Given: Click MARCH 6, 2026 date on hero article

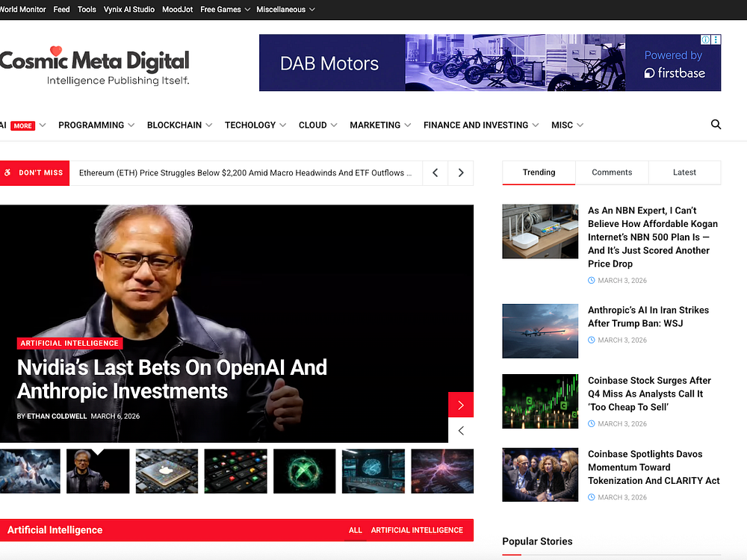Looking at the screenshot, I should point(115,416).
